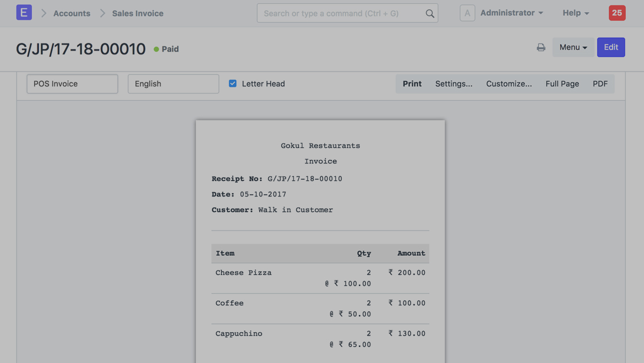The height and width of the screenshot is (363, 644).
Task: Click the Print button
Action: (412, 84)
